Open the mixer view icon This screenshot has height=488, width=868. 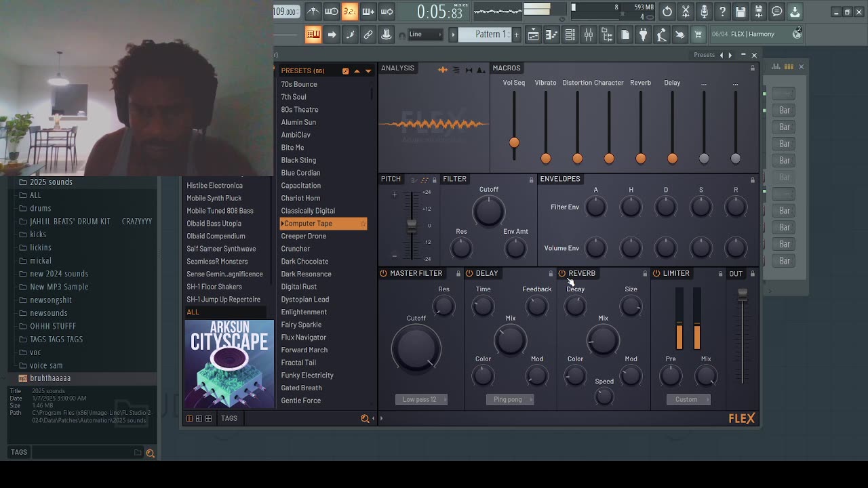coord(589,35)
